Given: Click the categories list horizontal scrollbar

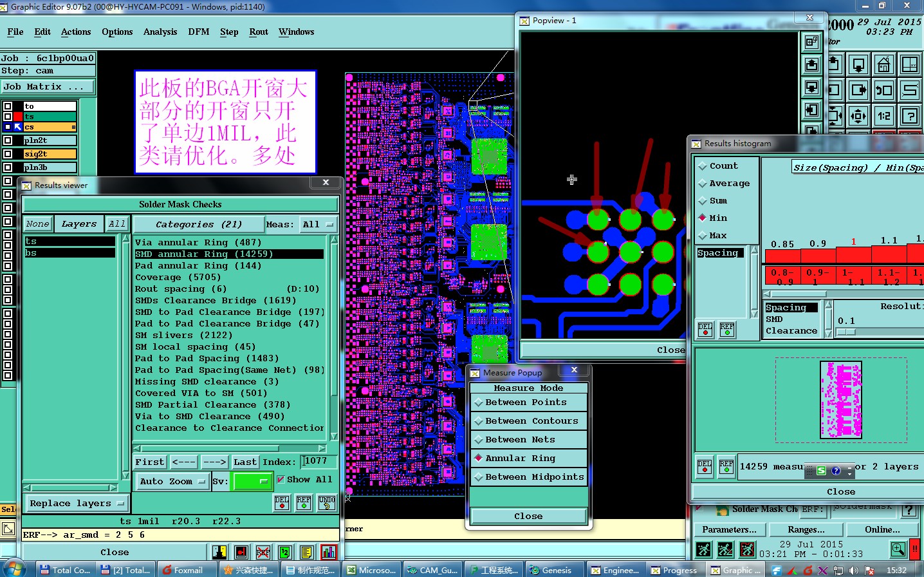Looking at the screenshot, I should 230,448.
